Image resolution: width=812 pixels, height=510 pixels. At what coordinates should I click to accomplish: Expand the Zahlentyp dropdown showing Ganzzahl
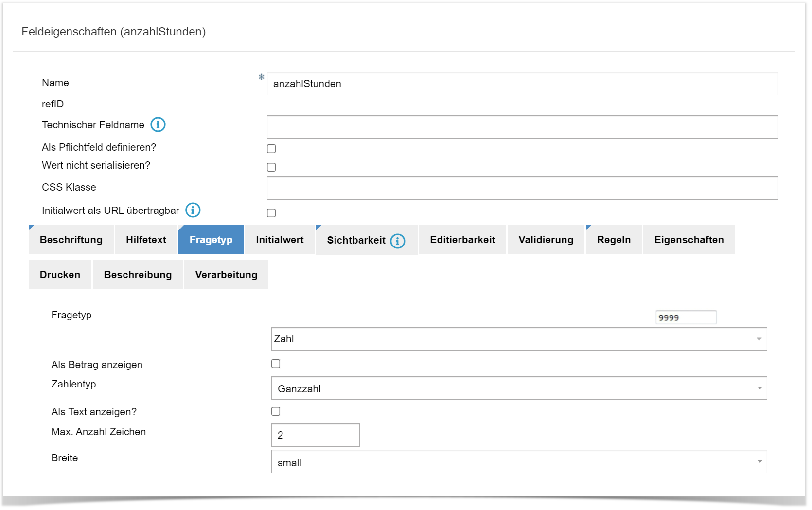519,388
